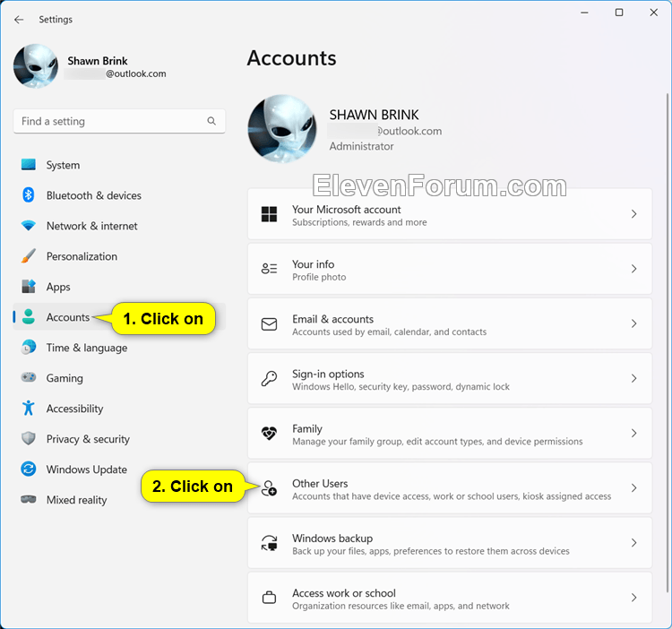Click the sidebar profile avatar
Screen dimensions: 672x629
36,66
